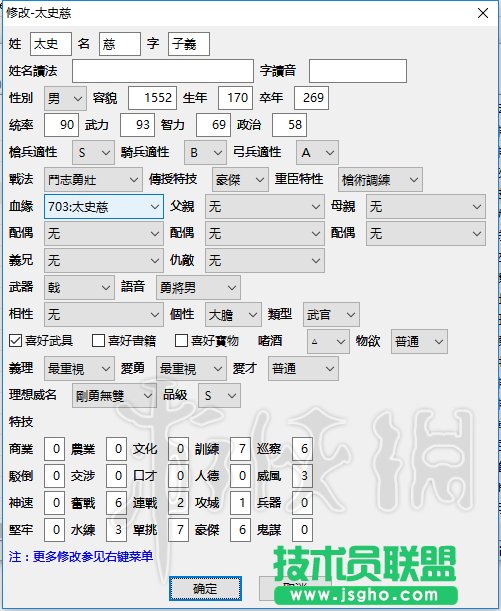Open the 義兄 dropdown
The height and width of the screenshot is (611, 501).
[x=104, y=260]
